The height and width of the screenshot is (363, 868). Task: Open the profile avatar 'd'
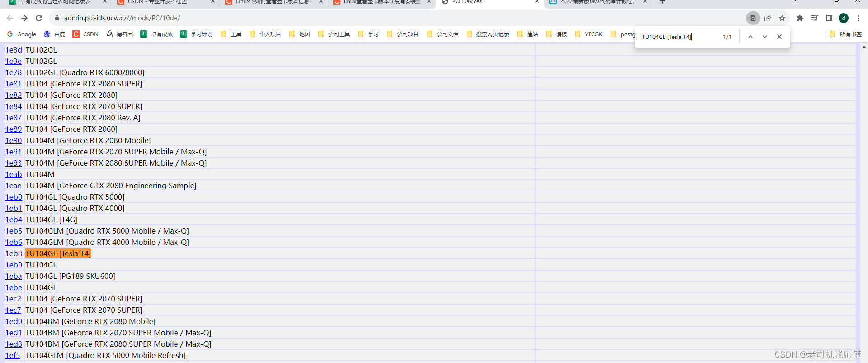[x=844, y=18]
